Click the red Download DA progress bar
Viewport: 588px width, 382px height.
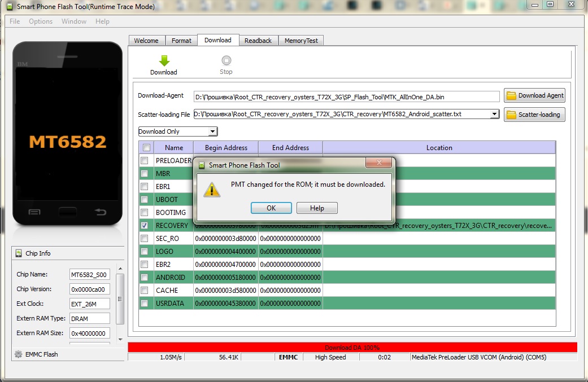pos(352,348)
